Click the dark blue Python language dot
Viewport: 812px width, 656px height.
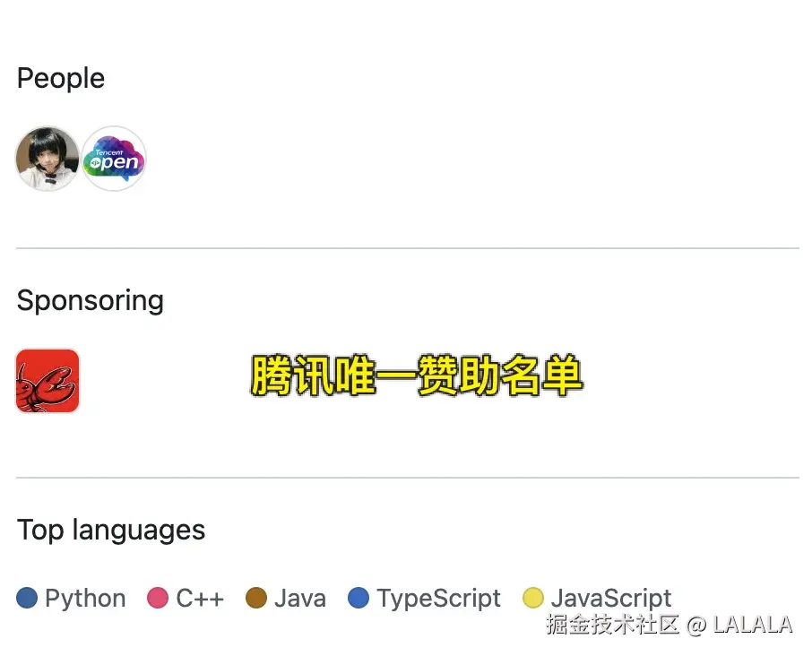pyautogui.click(x=27, y=598)
